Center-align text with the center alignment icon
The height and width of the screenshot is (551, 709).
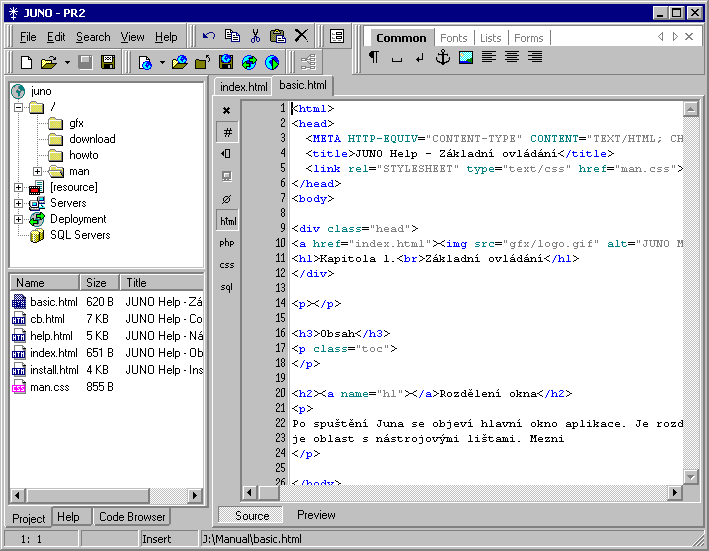tap(511, 58)
